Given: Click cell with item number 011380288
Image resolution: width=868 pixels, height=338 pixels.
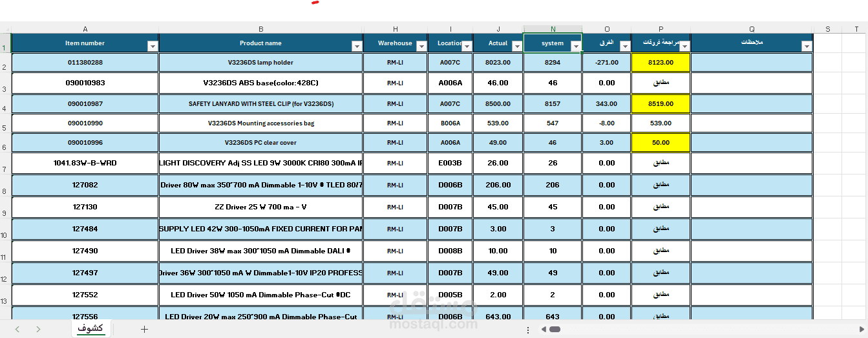Looking at the screenshot, I should click(x=85, y=63).
